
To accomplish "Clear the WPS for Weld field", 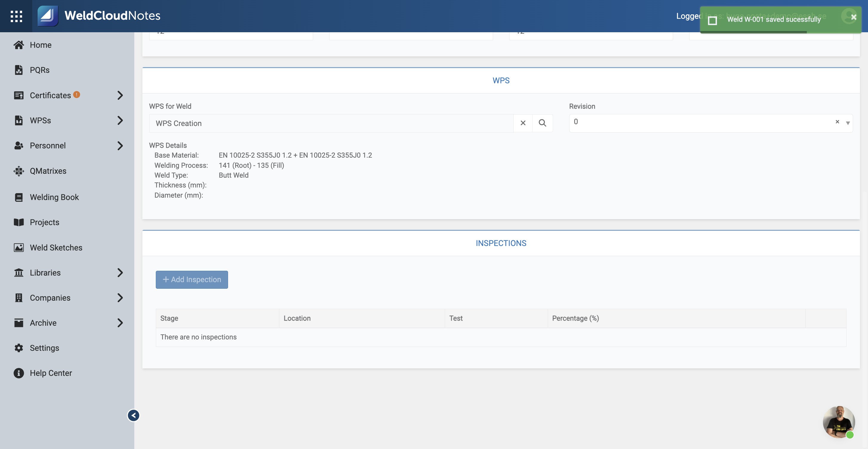I will click(x=523, y=123).
